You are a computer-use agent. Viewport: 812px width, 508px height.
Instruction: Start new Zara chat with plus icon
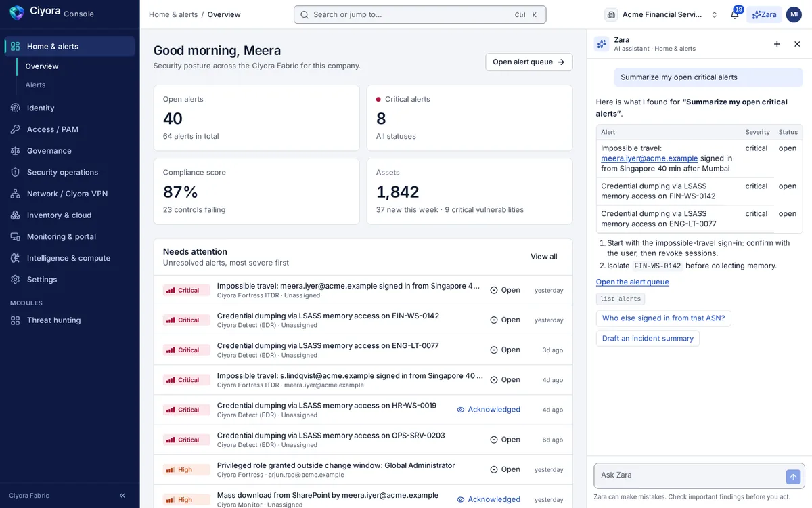click(777, 44)
